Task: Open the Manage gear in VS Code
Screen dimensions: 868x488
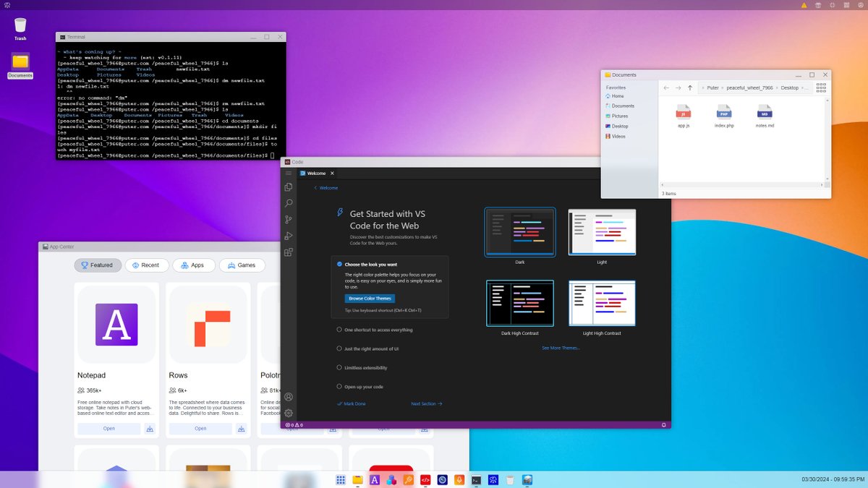Action: pos(289,413)
